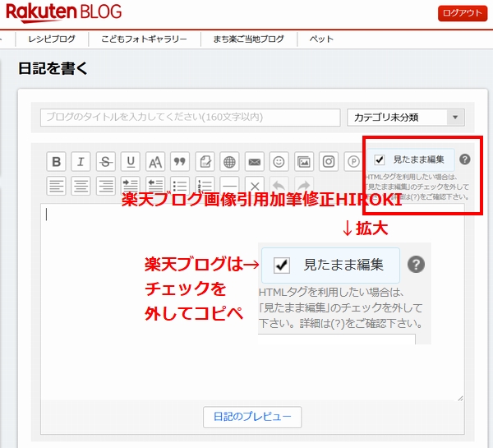Open the こどもフォトギャラリー tab
493x448 pixels.
click(145, 39)
